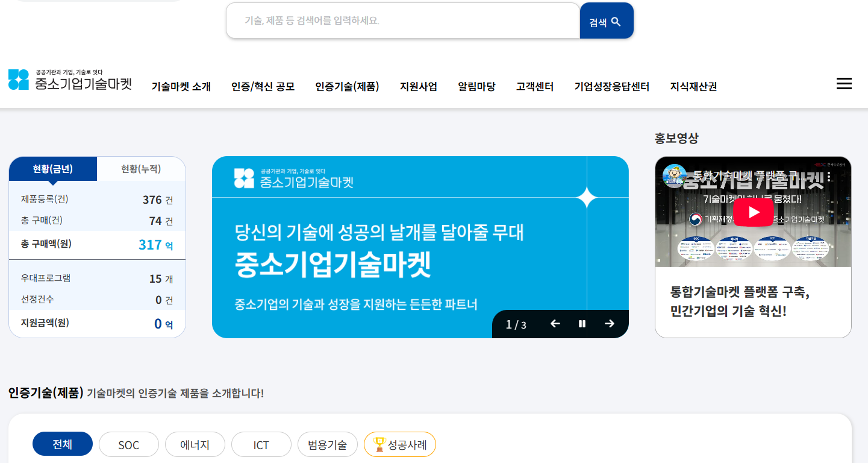
Task: Click the 검색 search button
Action: (607, 21)
